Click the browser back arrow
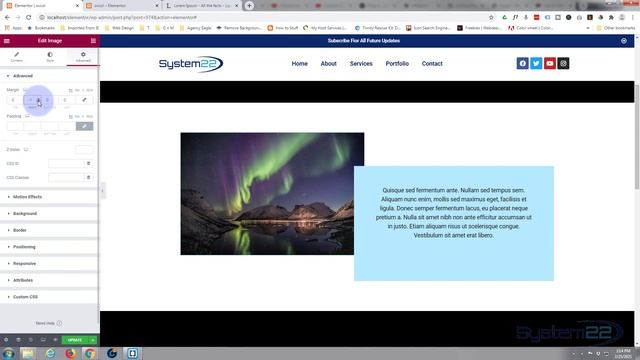Image resolution: width=640 pixels, height=360 pixels. click(7, 18)
